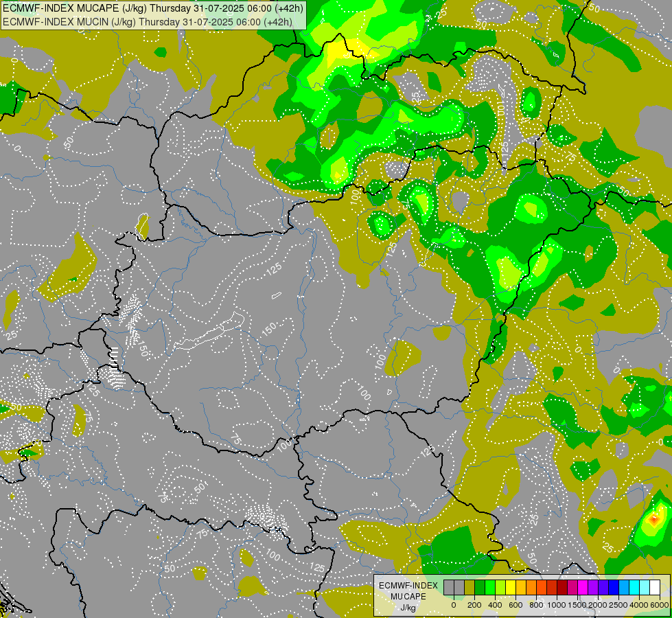The width and height of the screenshot is (672, 618).
Task: Select the grey swatch right of 0 tick
Action: [x=459, y=587]
